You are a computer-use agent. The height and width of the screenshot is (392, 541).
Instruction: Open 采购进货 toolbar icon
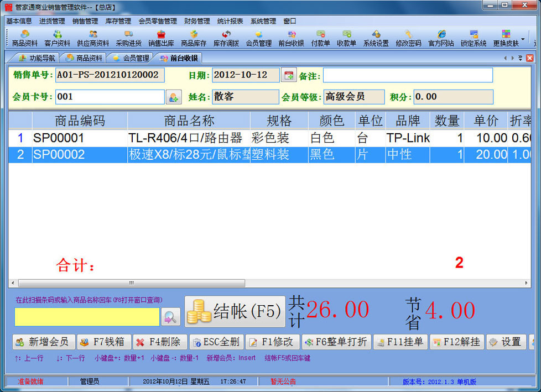129,38
